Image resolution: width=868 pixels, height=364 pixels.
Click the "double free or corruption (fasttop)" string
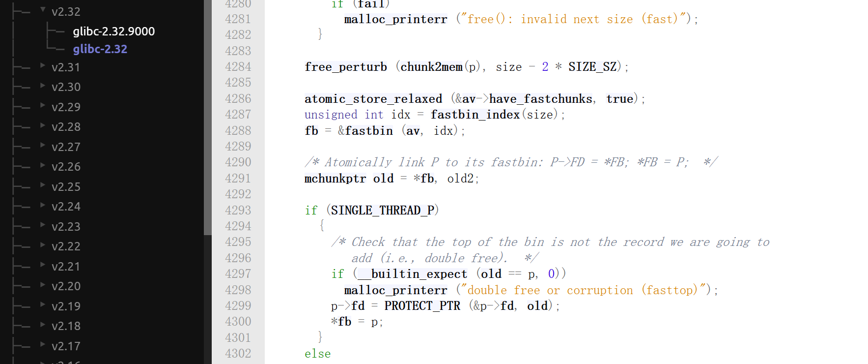tap(583, 291)
